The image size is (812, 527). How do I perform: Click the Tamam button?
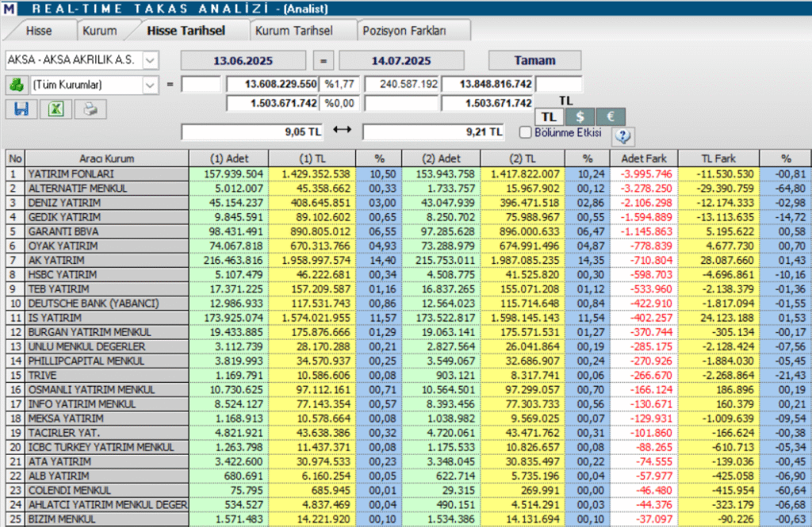[x=535, y=60]
